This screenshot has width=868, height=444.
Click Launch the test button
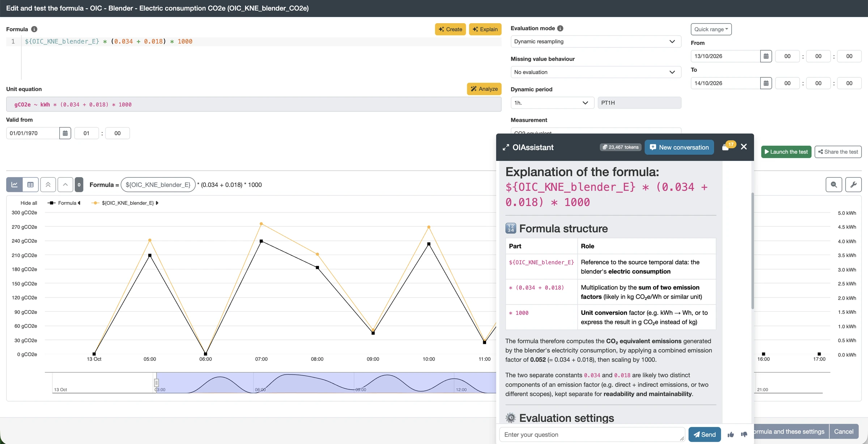pyautogui.click(x=786, y=152)
